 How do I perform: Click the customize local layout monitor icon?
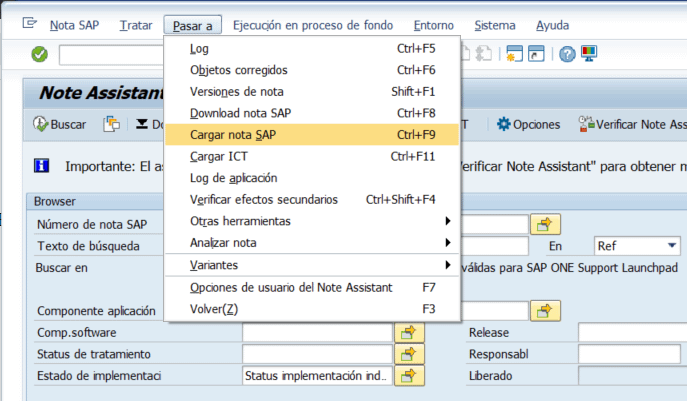point(589,54)
